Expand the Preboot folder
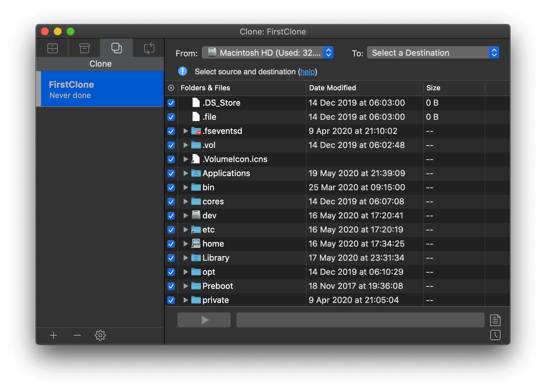Screen dimensions: 546x392 186,286
